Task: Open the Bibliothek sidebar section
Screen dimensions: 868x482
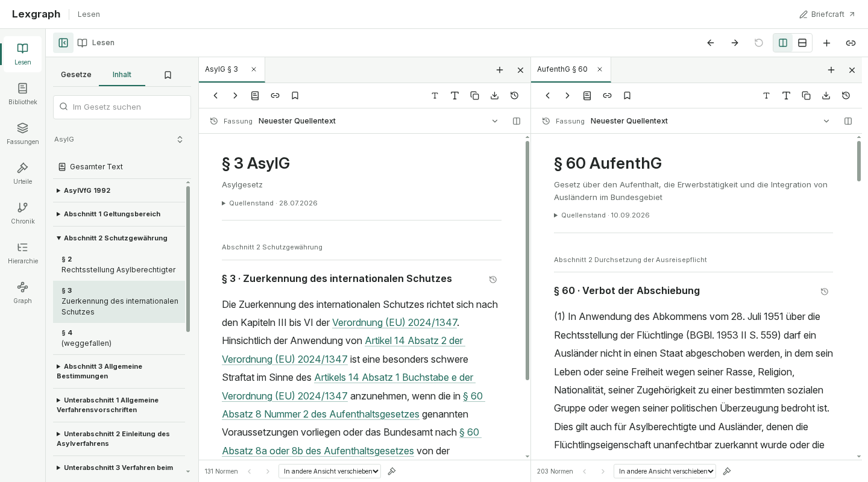Action: (x=22, y=94)
